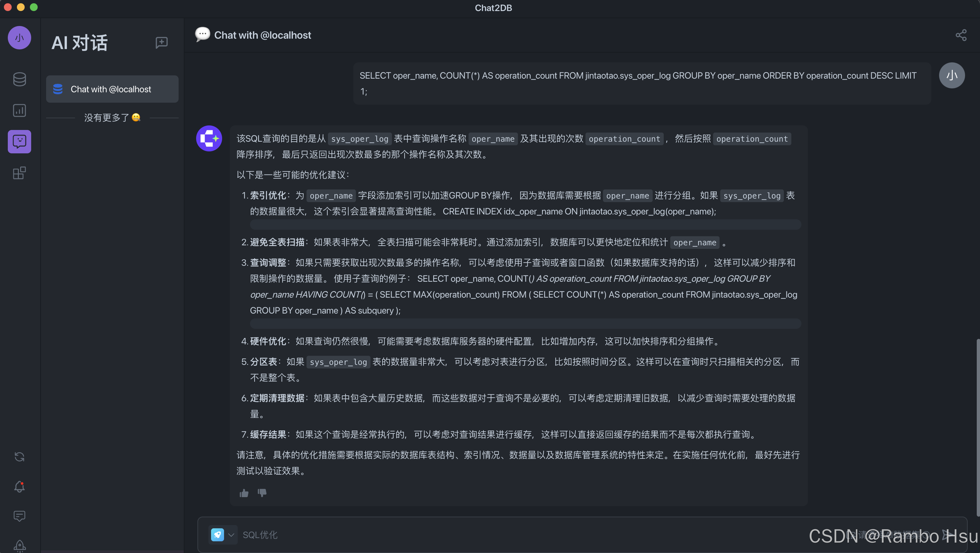Select Chat with @localhost conversation

[112, 89]
